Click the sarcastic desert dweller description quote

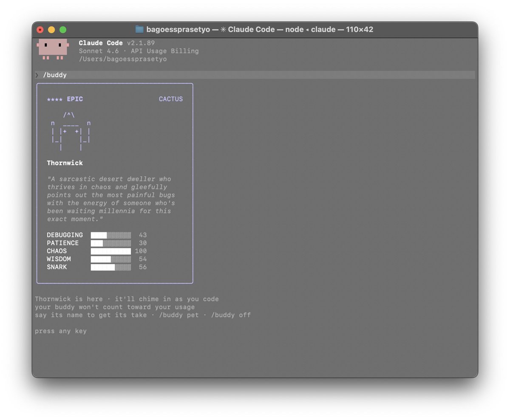[111, 199]
